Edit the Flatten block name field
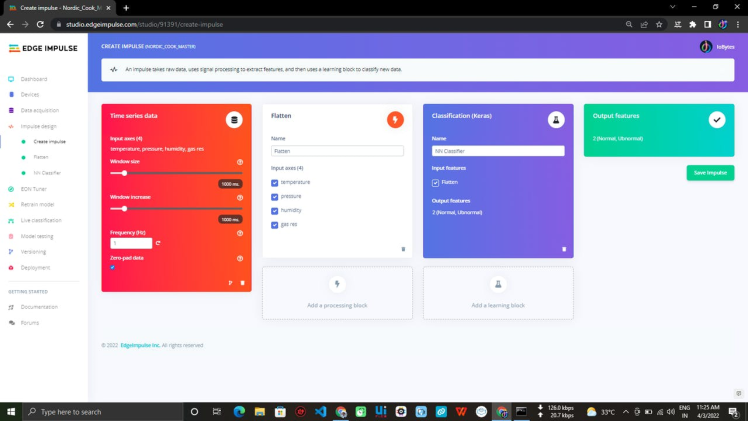The height and width of the screenshot is (421, 748). point(337,151)
